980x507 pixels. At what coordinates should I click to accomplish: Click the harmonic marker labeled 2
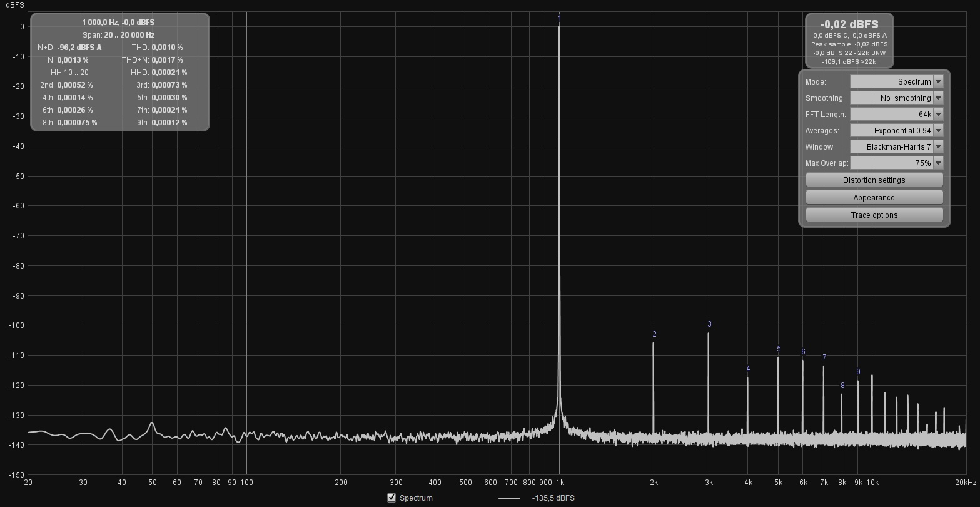pyautogui.click(x=654, y=334)
